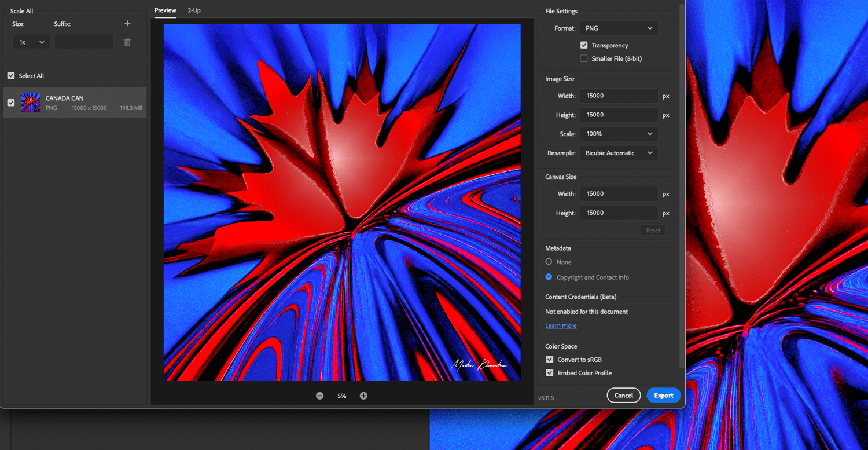Choose None for metadata
Viewport: 868px width, 450px height.
[x=549, y=262]
